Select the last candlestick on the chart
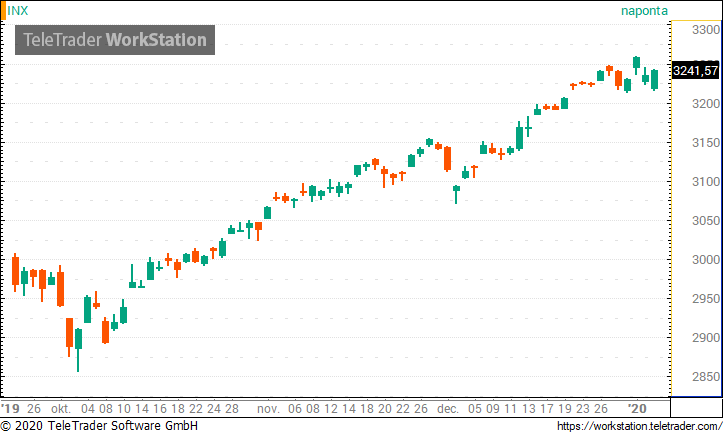723x435 pixels. 654,79
